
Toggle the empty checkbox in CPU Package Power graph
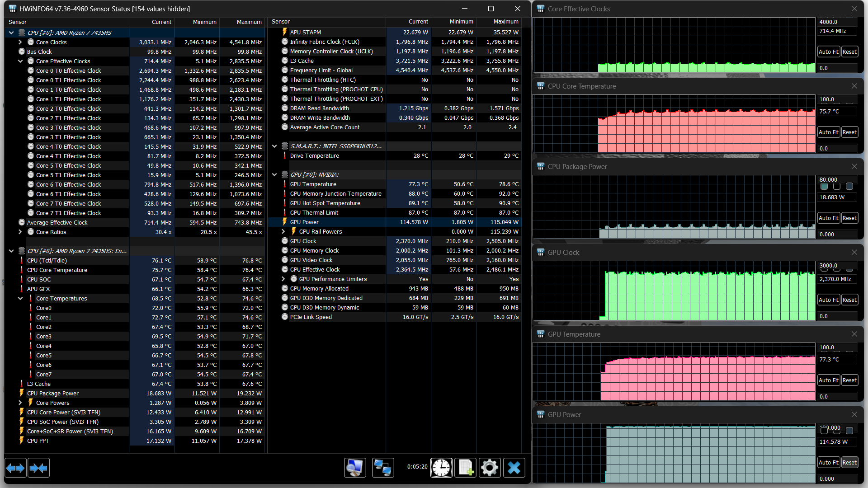pos(837,187)
